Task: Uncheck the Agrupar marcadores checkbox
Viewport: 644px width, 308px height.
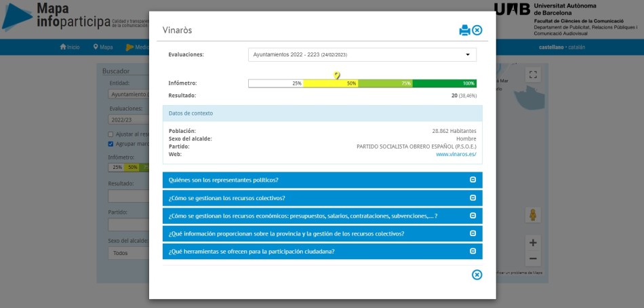Action: pos(111,144)
